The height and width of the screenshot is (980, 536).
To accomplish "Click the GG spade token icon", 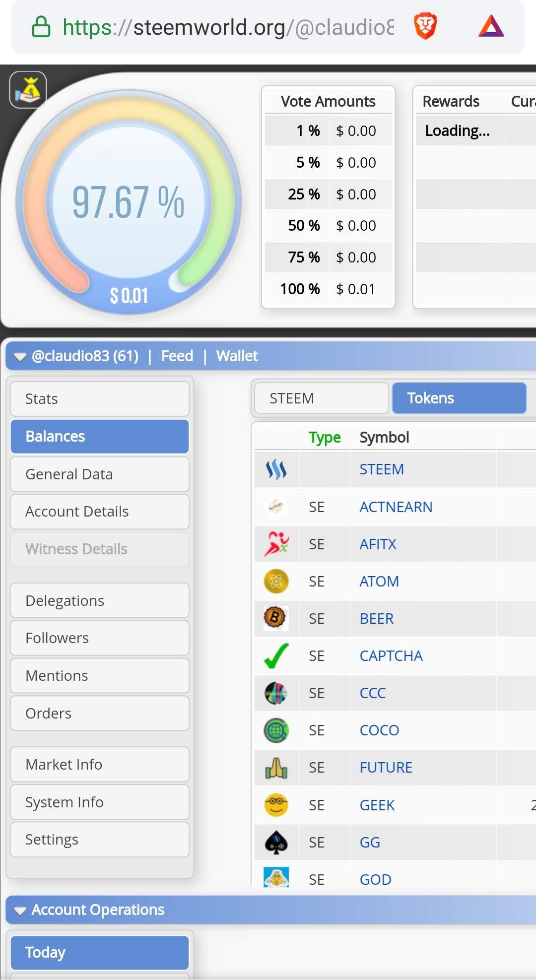I will (x=276, y=842).
